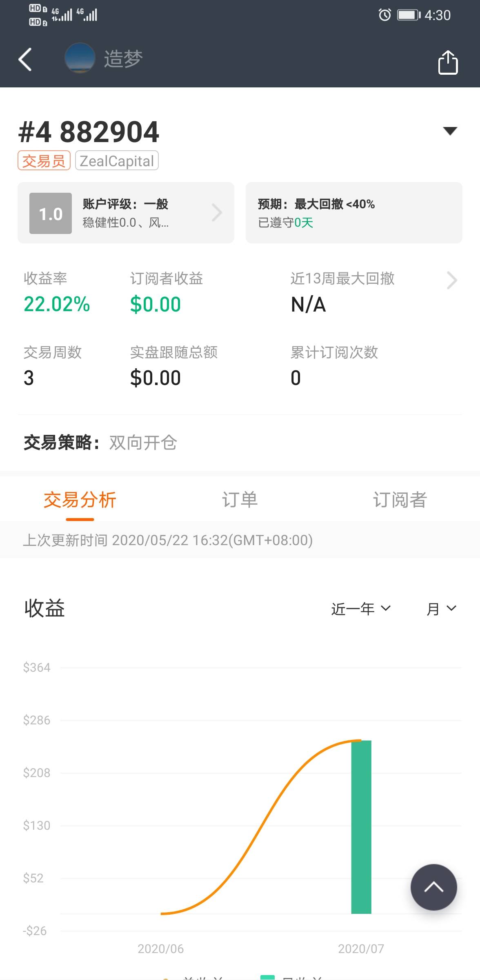Tap the battery status icon

pos(409,15)
